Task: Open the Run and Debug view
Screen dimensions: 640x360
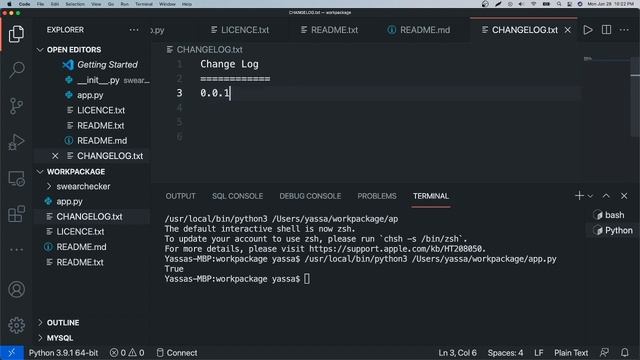Action: [x=16, y=142]
